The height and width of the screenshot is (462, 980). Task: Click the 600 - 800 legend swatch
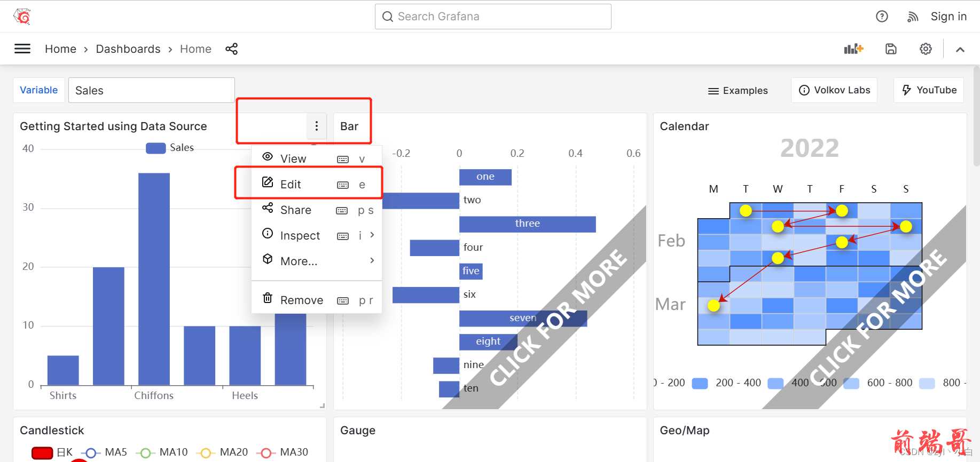(851, 383)
